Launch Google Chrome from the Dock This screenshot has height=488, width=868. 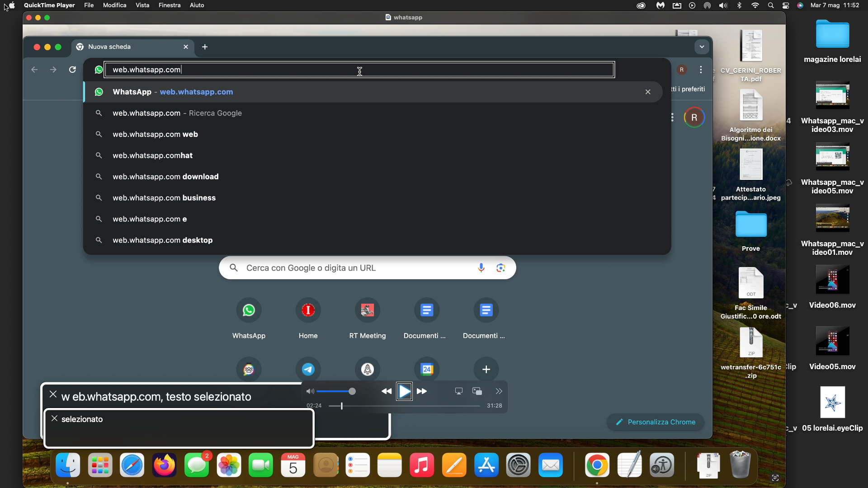click(x=597, y=465)
